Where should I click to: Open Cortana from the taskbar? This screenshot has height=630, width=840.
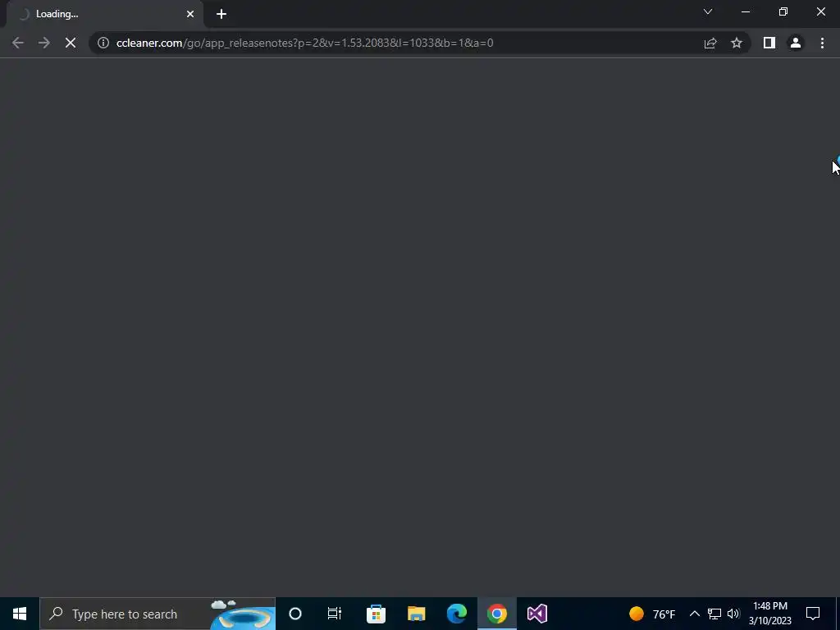295,614
